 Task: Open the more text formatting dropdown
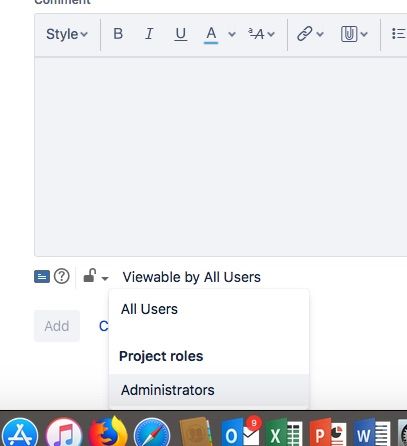(x=261, y=34)
